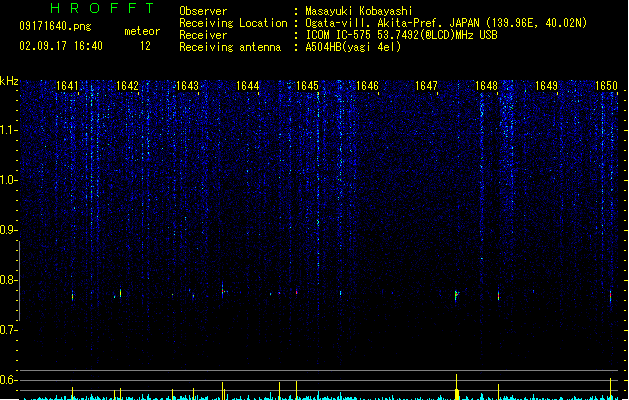Click the 1650 time marker
Viewport: 629px width, 400px height.
point(606,86)
